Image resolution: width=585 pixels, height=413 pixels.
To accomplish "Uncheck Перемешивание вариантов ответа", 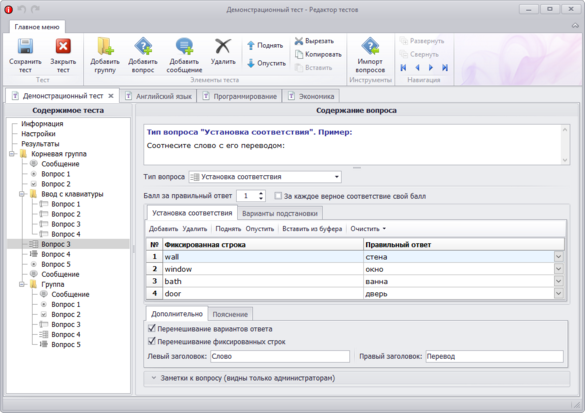I will [x=151, y=329].
